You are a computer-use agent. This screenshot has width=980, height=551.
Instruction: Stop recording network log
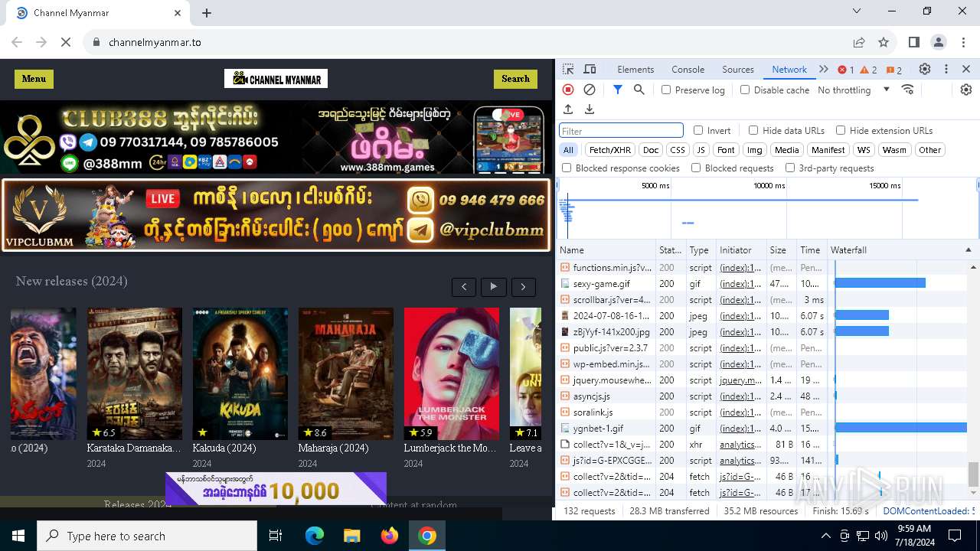[x=568, y=90]
